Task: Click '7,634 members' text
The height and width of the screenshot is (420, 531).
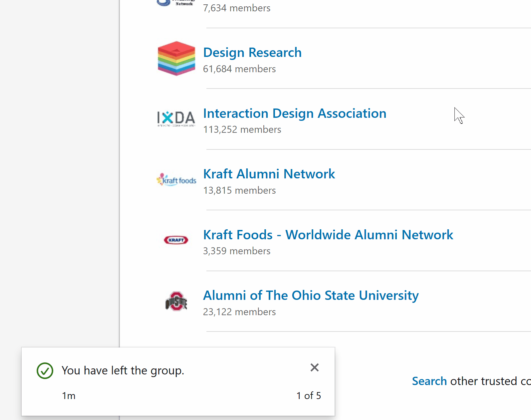Action: [x=237, y=8]
